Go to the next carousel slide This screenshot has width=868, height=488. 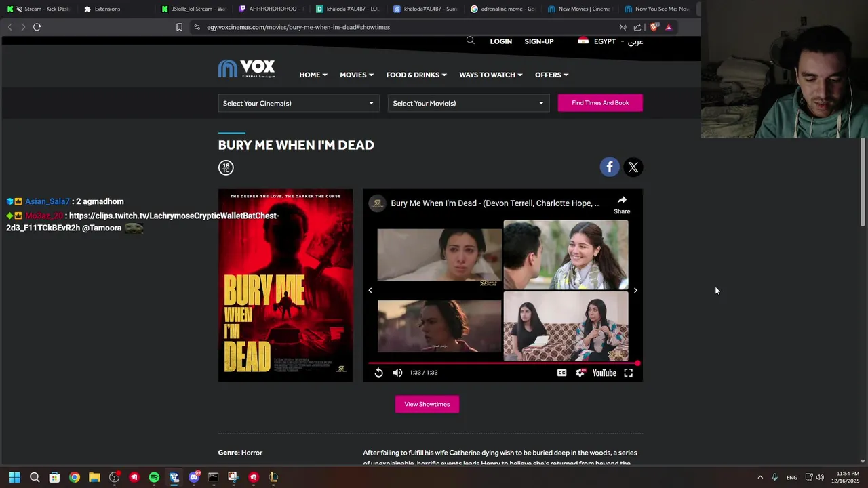pyautogui.click(x=635, y=290)
